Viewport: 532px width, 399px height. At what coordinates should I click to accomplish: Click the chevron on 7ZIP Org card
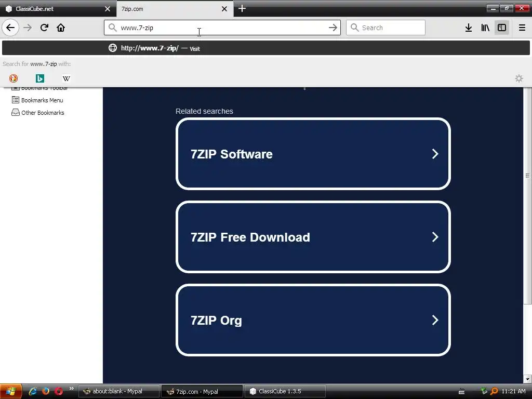[x=435, y=320]
